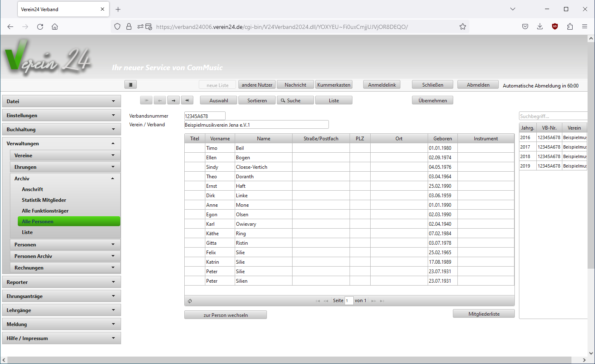Screen dimensions: 595x364
Task: Refresh the person table via pager reload icon
Action: (190, 301)
